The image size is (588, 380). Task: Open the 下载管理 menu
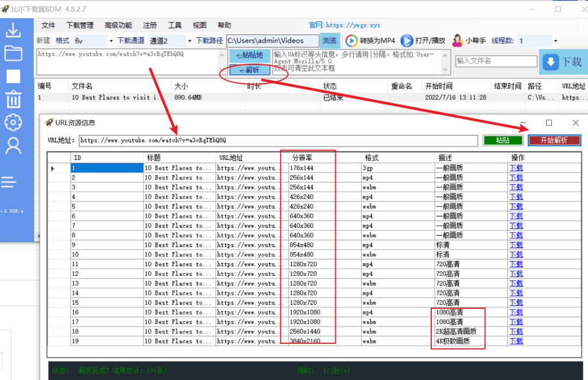[x=80, y=25]
